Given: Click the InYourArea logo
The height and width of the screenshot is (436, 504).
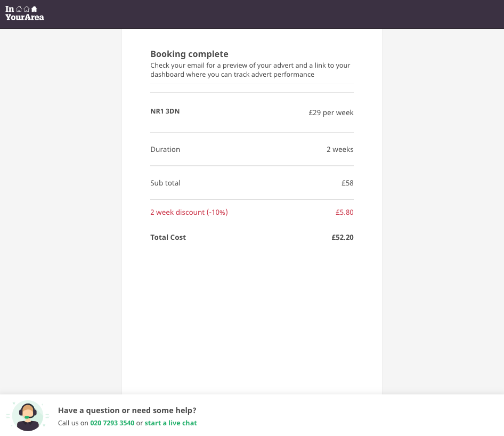Looking at the screenshot, I should click(25, 13).
